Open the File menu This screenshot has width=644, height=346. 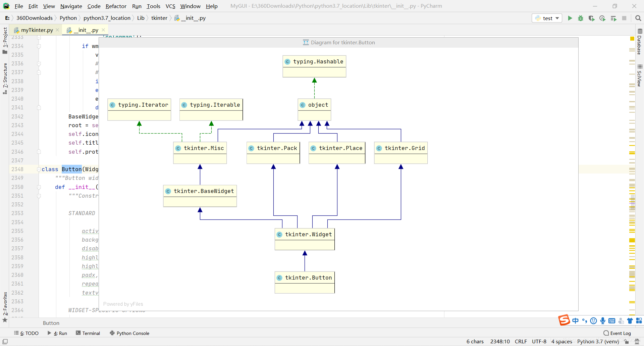tap(19, 6)
